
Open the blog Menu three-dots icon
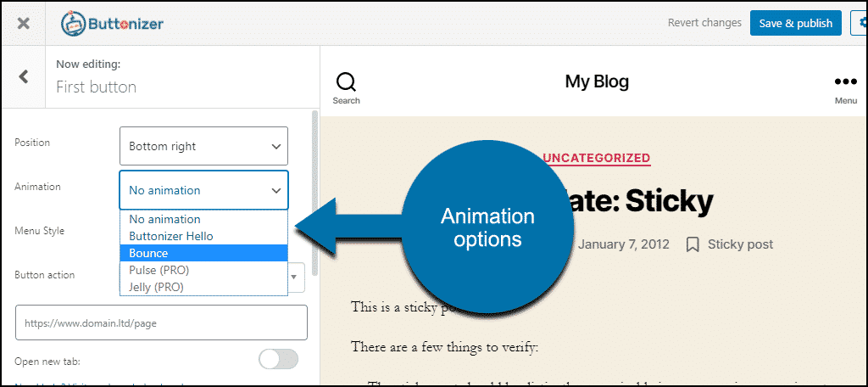[845, 82]
